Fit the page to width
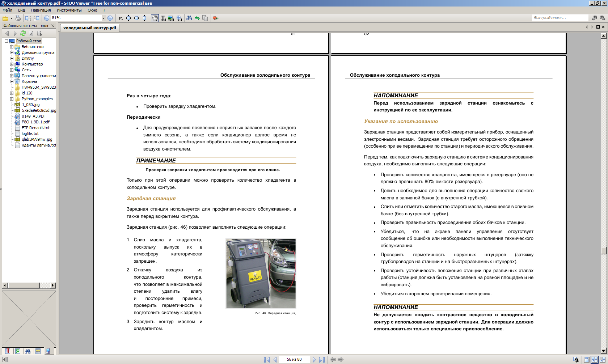This screenshot has height=364, width=608. tap(136, 18)
